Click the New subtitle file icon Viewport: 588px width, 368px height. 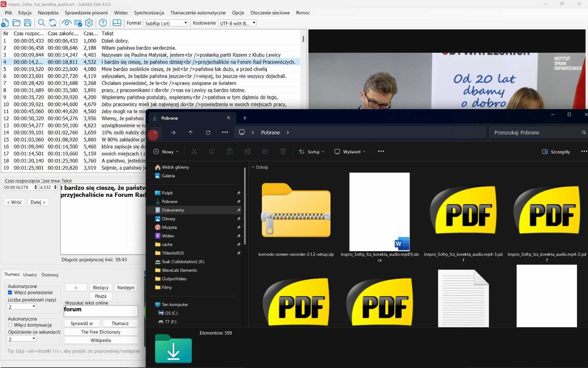pyautogui.click(x=5, y=23)
